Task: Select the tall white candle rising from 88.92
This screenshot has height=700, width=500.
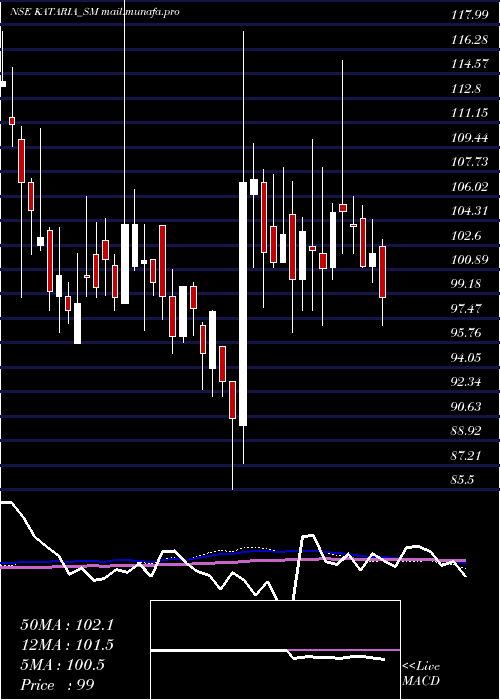Action: click(x=243, y=304)
